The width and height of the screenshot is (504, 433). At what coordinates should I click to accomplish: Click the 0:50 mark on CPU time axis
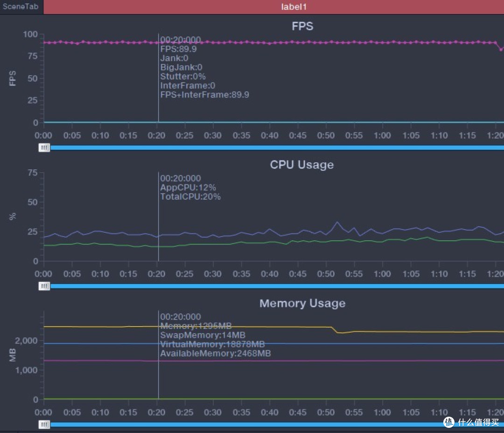[x=326, y=274]
